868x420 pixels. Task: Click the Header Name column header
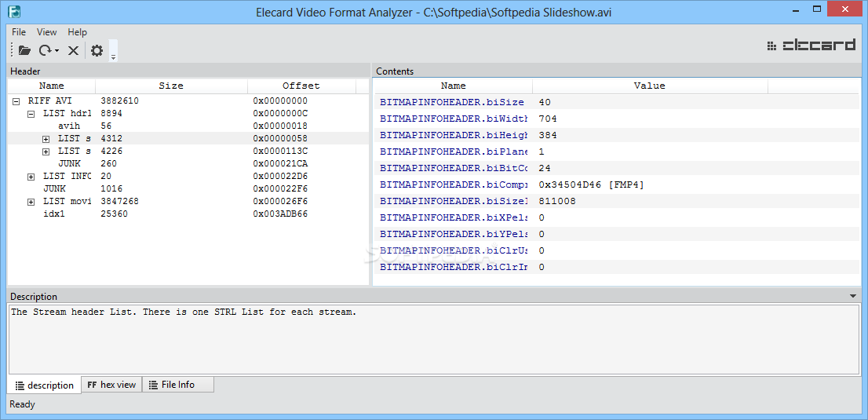(52, 86)
